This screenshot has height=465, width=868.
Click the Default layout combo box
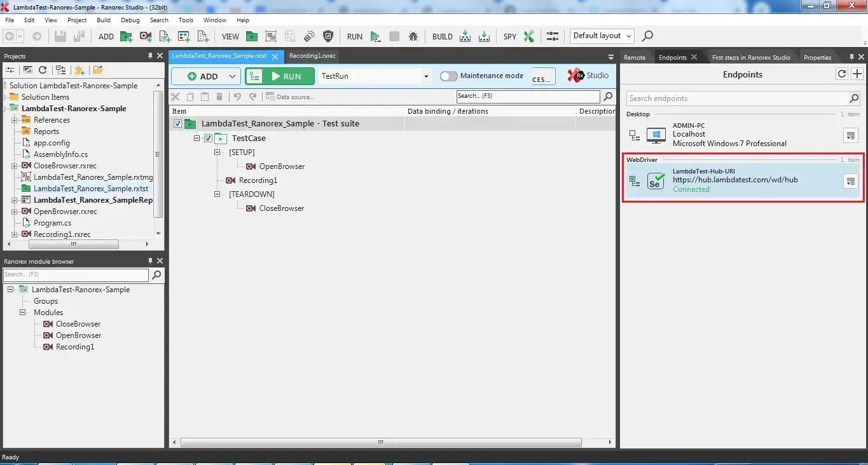pyautogui.click(x=600, y=36)
